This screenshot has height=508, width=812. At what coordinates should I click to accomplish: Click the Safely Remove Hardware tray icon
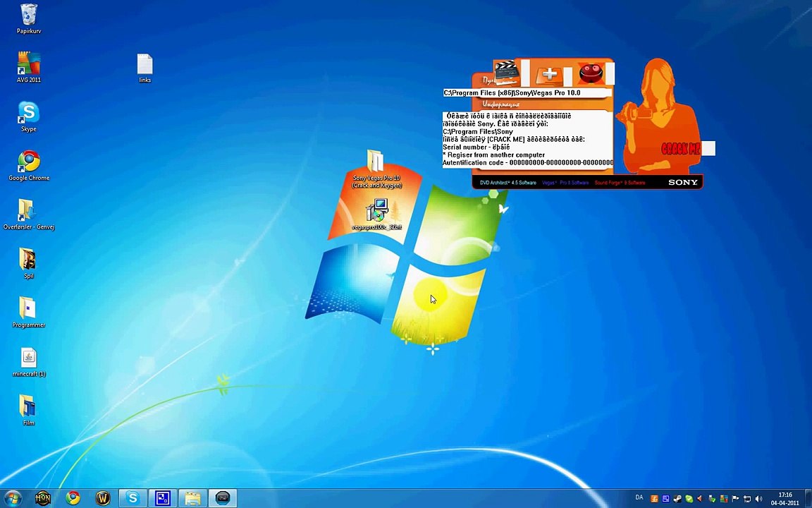click(712, 499)
